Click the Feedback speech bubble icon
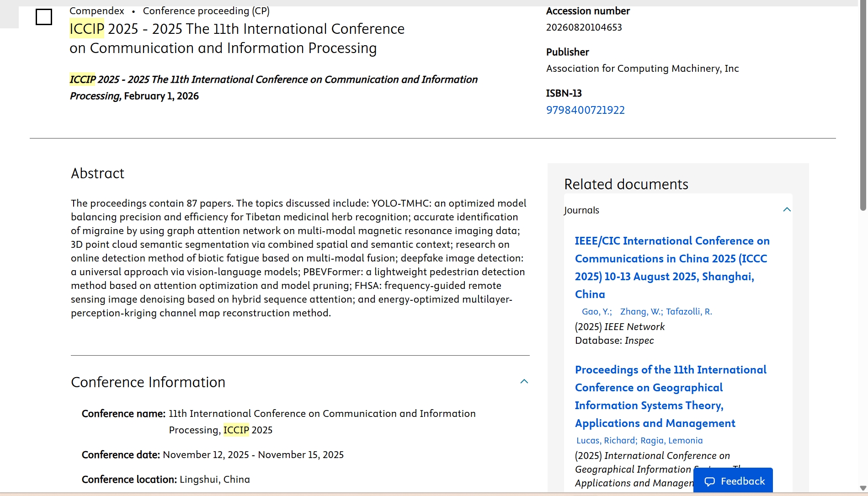This screenshot has width=868, height=496. (709, 481)
